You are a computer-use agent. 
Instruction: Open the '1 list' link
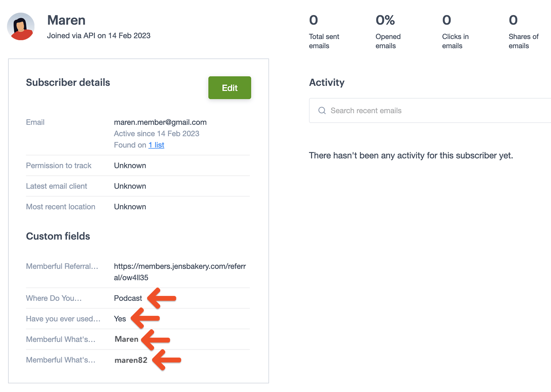tap(156, 145)
